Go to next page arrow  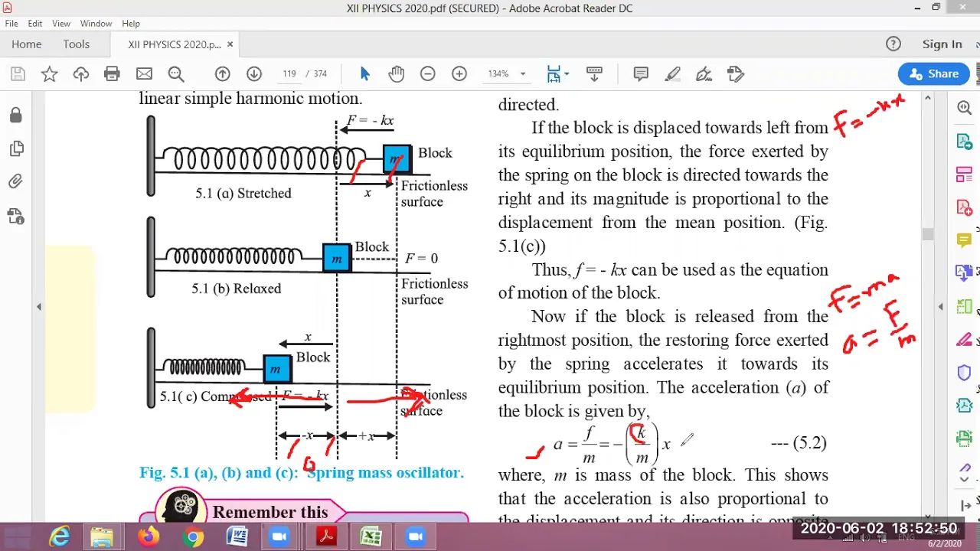pos(254,74)
